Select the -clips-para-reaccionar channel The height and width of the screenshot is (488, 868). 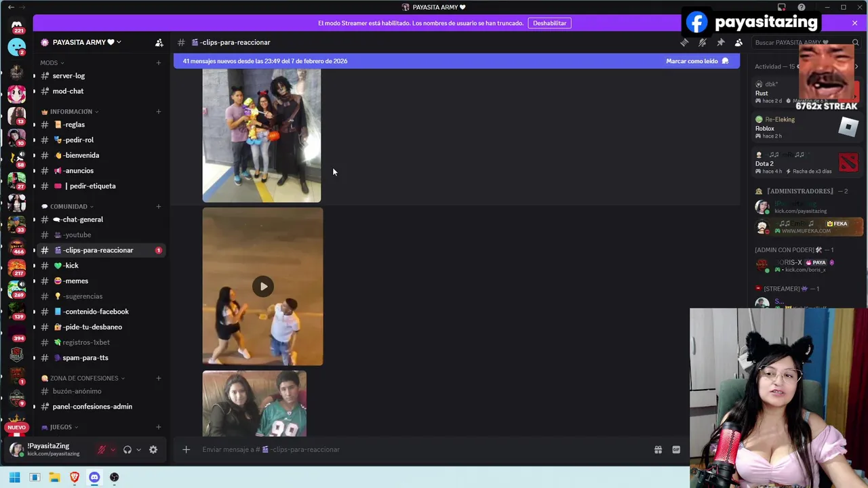102,250
